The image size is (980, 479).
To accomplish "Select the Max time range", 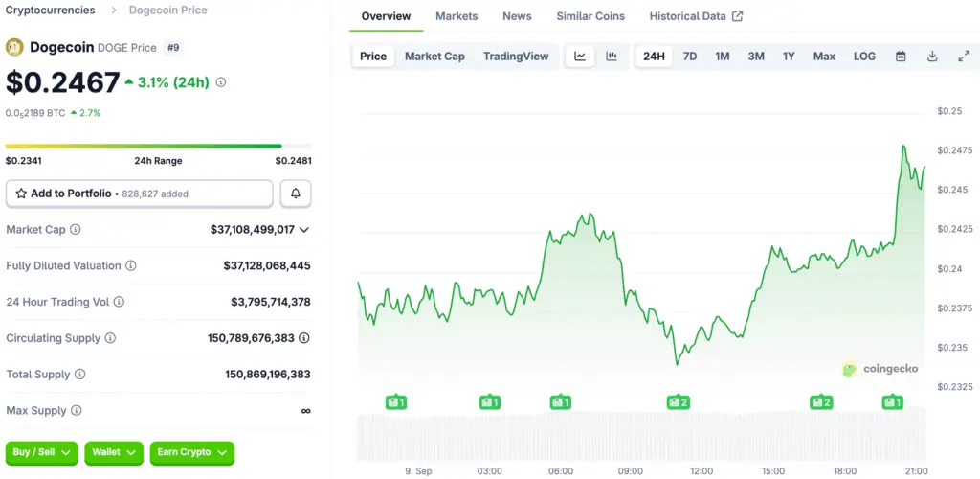I will [x=824, y=57].
